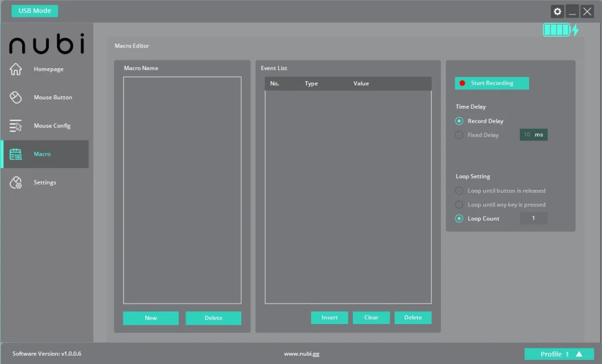The image size is (602, 364).
Task: Choose Loop until any key is pressed
Action: click(x=459, y=205)
